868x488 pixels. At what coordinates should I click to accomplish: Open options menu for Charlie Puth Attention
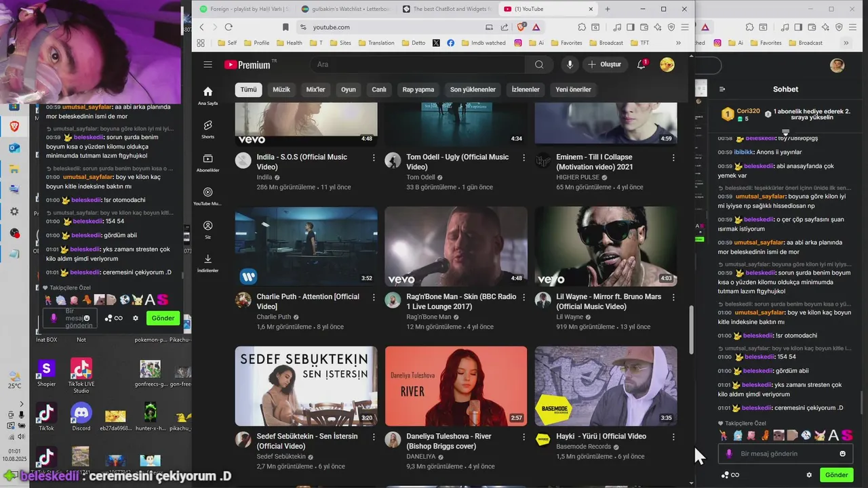coord(374,297)
